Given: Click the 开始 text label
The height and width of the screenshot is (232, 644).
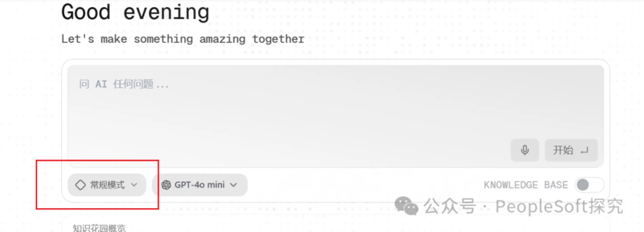Looking at the screenshot, I should 563,150.
